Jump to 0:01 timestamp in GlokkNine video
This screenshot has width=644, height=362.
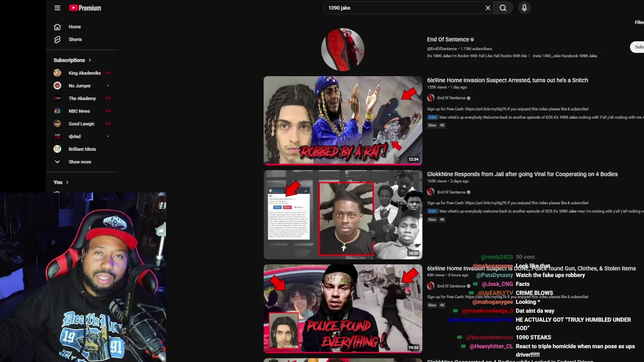433,212
